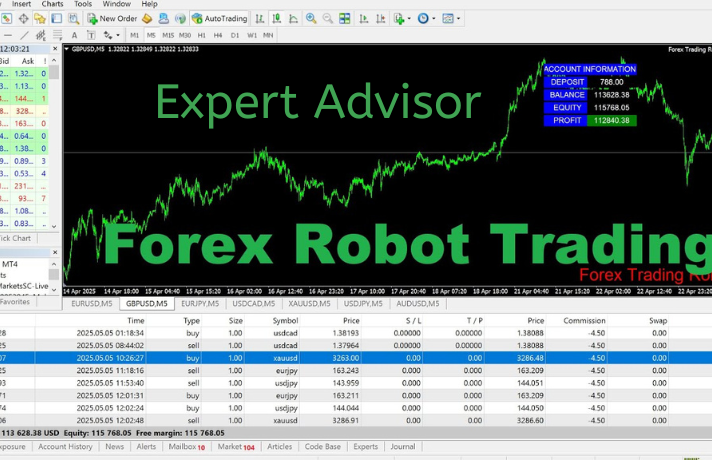Open the Templates dropdown arrow
Image resolution: width=712 pixels, height=460 pixels.
pos(458,19)
